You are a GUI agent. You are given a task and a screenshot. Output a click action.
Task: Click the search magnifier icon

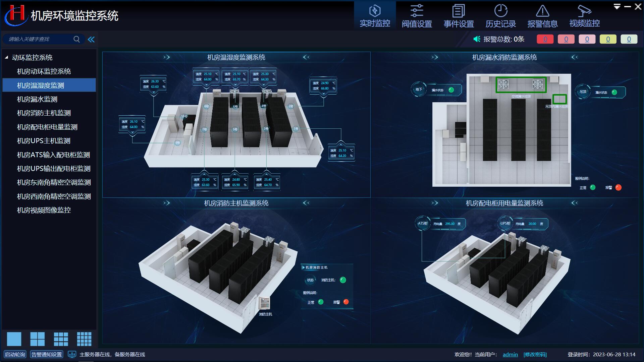pyautogui.click(x=76, y=39)
